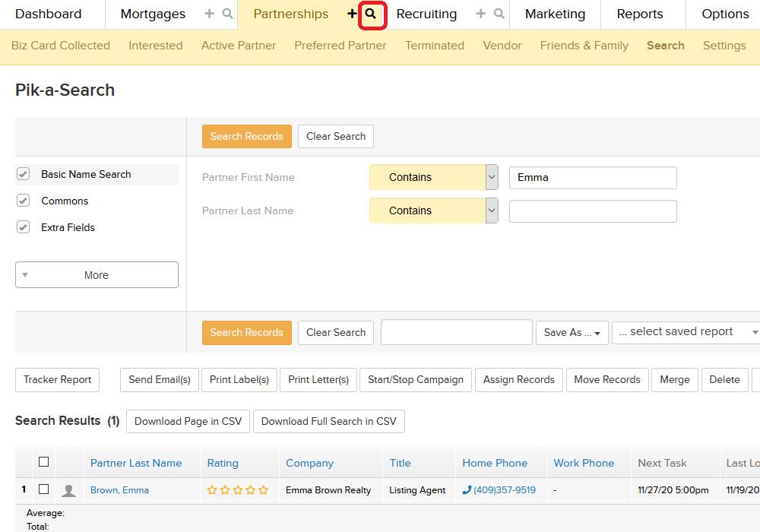Click the Mortgages search magnifier icon

227,14
